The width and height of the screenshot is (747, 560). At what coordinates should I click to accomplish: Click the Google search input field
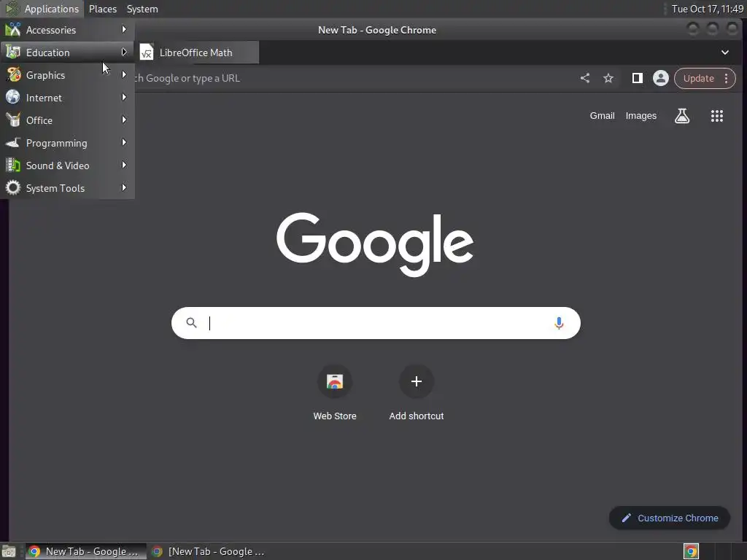pyautogui.click(x=376, y=323)
